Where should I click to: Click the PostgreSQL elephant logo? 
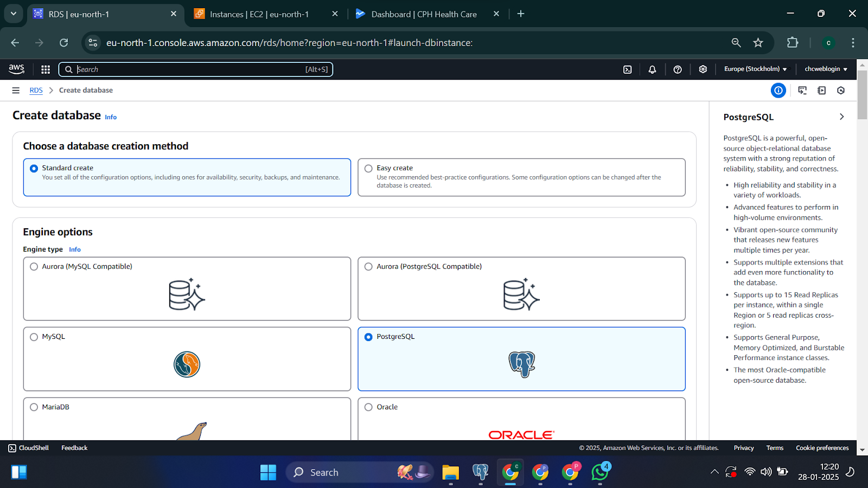[522, 364]
